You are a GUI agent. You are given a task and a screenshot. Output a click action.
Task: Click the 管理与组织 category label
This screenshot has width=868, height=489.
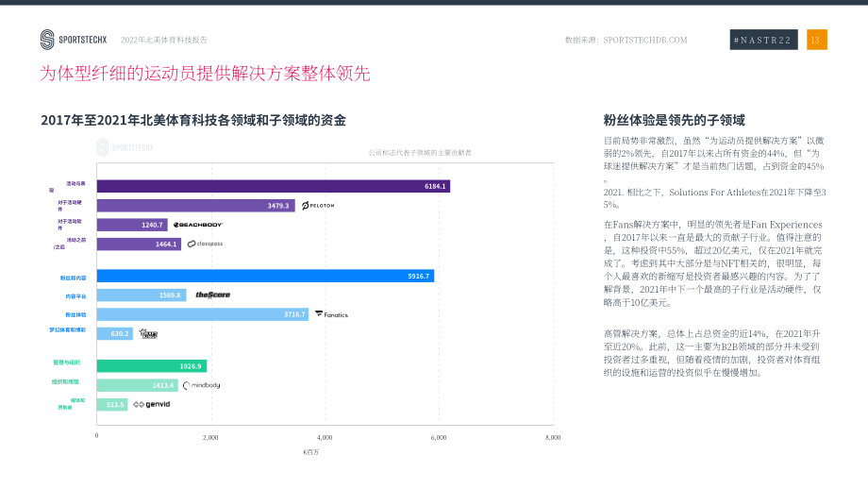pos(66,363)
